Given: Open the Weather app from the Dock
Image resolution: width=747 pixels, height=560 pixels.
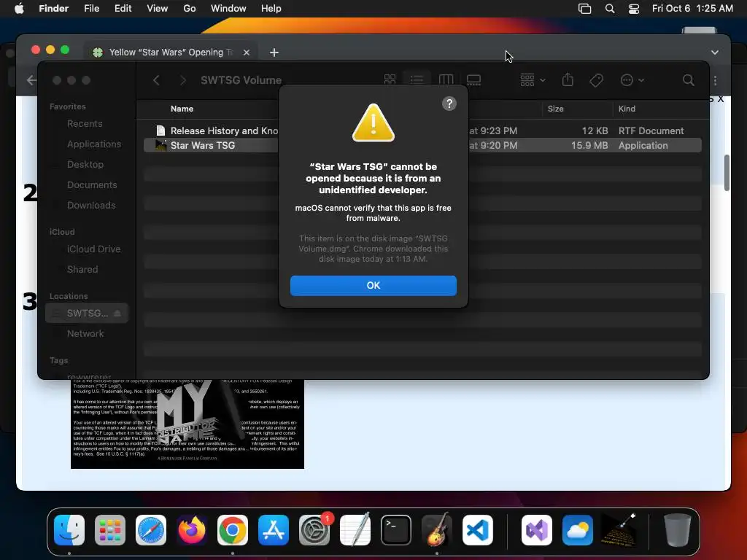Looking at the screenshot, I should 578,530.
